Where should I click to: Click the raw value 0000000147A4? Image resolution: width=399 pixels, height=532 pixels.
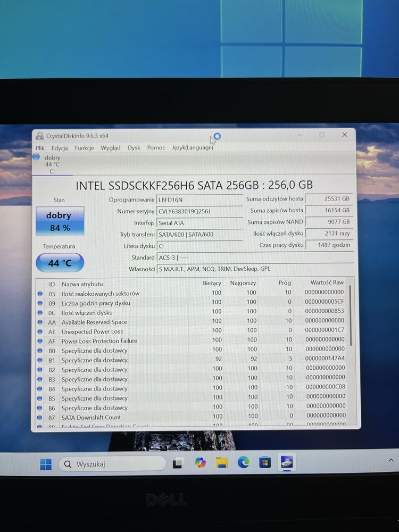tap(325, 358)
